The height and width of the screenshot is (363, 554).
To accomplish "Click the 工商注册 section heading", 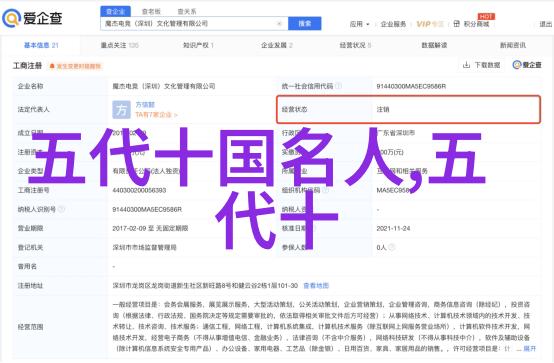I will [28, 66].
